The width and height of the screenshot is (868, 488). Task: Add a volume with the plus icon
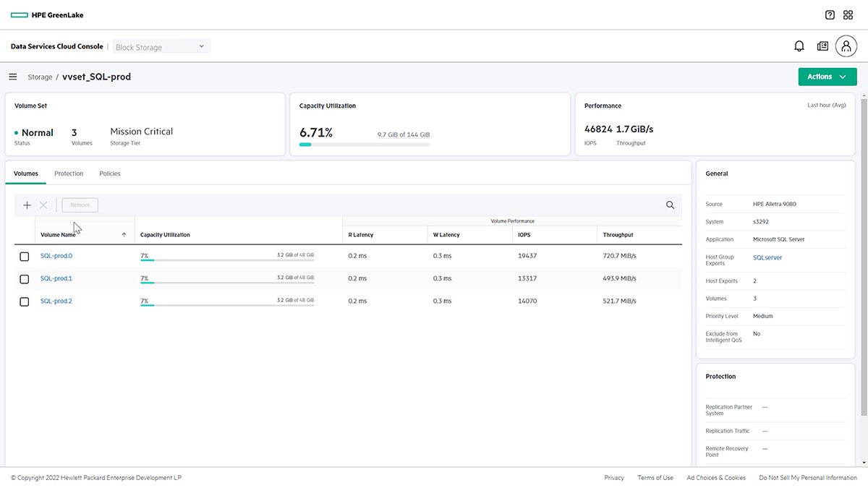[27, 205]
